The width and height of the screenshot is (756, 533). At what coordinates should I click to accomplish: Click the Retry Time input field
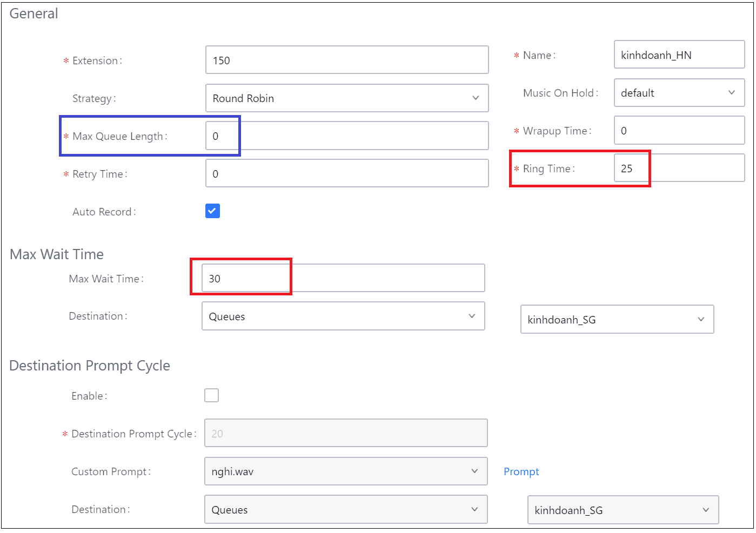[346, 174]
